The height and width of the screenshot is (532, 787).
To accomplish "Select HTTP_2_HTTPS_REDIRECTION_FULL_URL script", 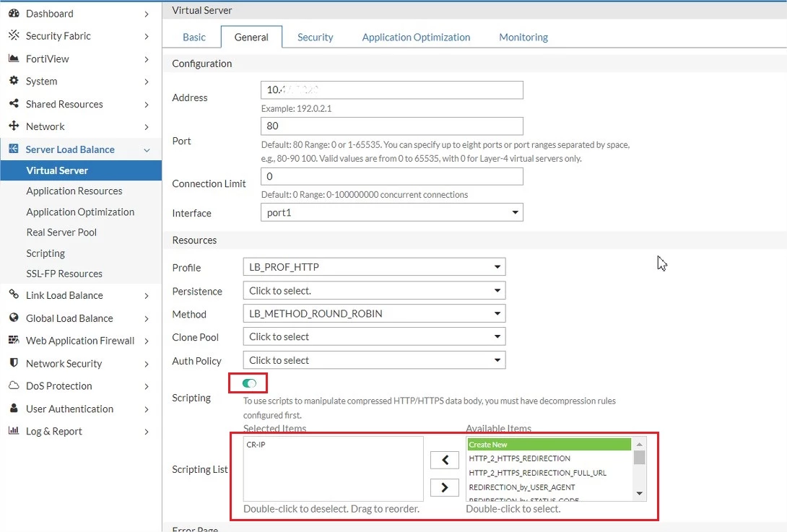I will pyautogui.click(x=538, y=473).
